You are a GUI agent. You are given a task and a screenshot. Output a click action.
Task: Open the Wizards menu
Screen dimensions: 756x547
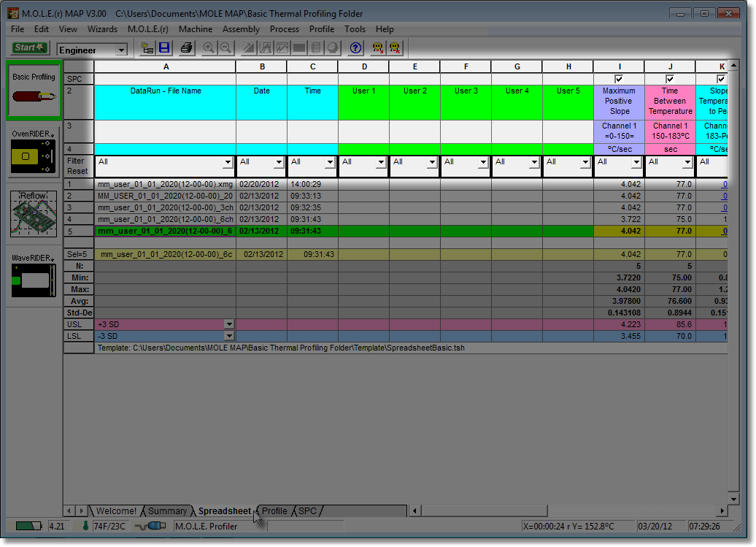pos(102,29)
